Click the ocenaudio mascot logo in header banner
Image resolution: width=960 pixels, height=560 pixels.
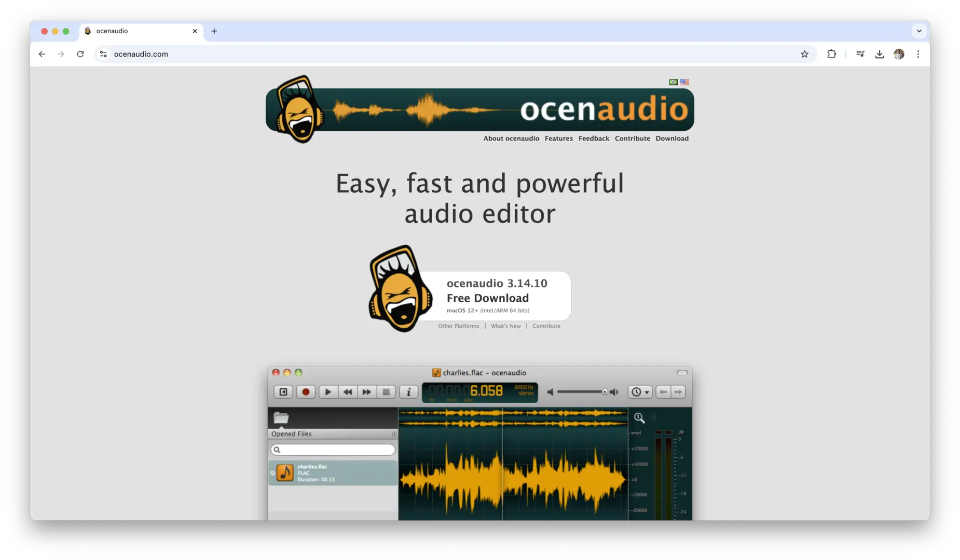(x=299, y=109)
